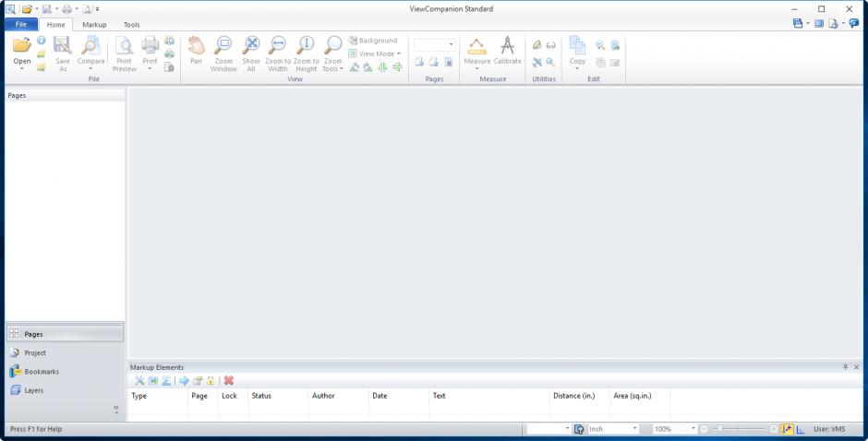Screen dimensions: 868x441
Task: Click the help speech bubble icon top right
Action: [x=853, y=23]
